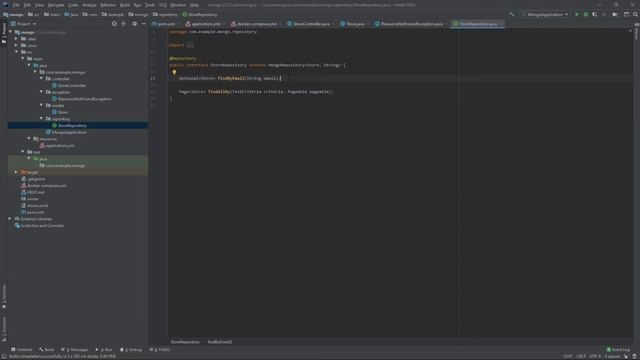Toggle the Structure side tool window
This screenshot has height=360, width=640.
[4, 329]
